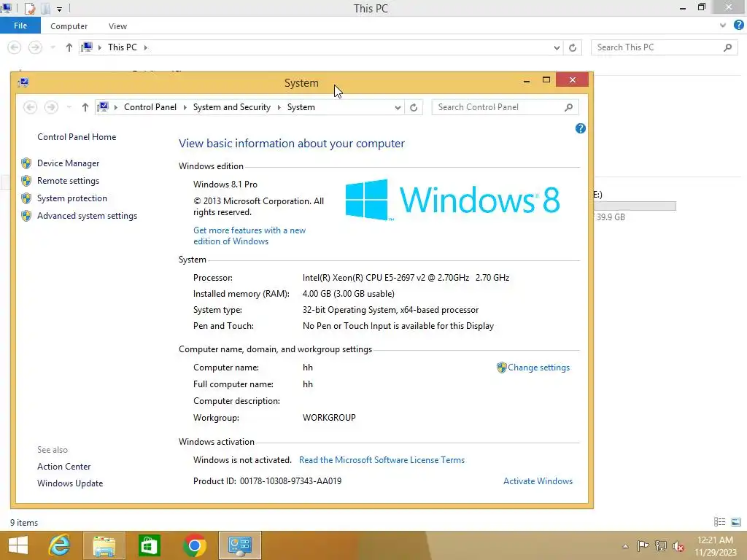The height and width of the screenshot is (560, 747).
Task: Open Remote settings link
Action: tap(68, 181)
